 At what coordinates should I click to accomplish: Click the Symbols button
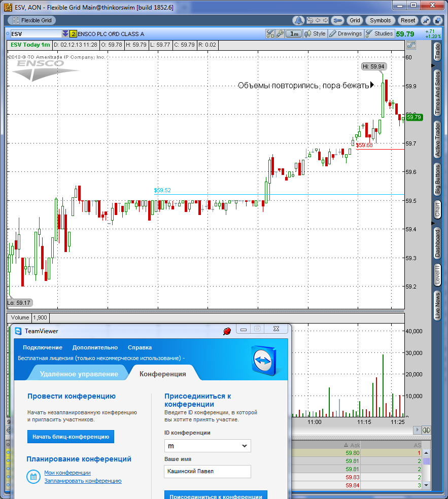380,20
